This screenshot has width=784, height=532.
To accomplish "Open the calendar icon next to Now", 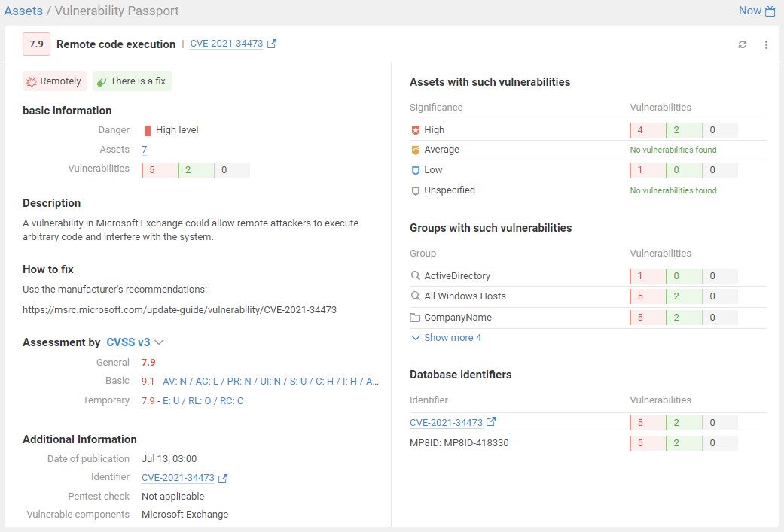I will tap(770, 11).
